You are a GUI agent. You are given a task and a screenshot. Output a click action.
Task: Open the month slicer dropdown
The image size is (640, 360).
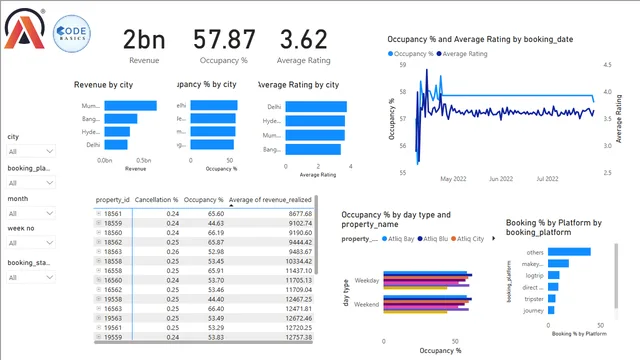coord(31,213)
